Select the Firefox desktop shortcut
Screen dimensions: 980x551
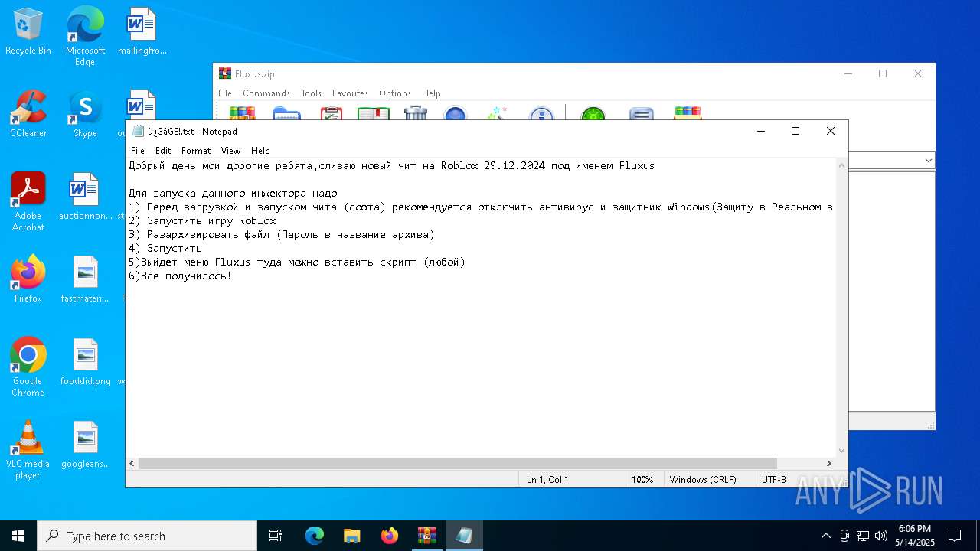[28, 279]
